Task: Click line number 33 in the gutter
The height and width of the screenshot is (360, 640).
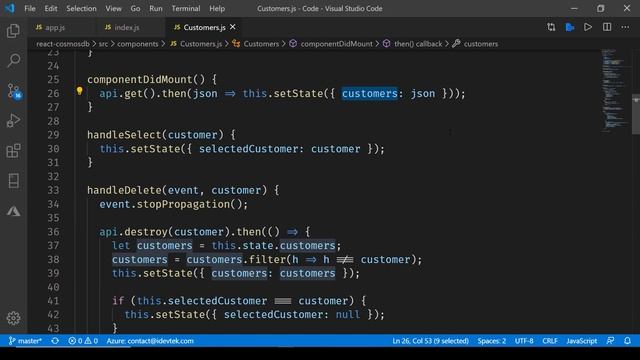Action: (53, 190)
